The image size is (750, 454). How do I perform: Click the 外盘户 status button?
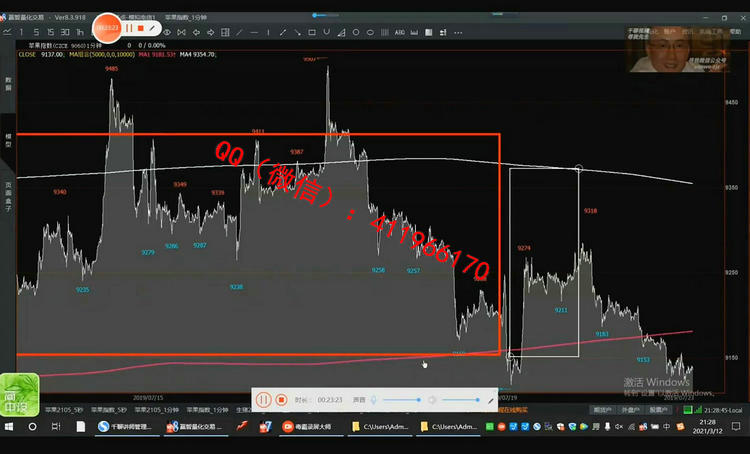click(630, 410)
